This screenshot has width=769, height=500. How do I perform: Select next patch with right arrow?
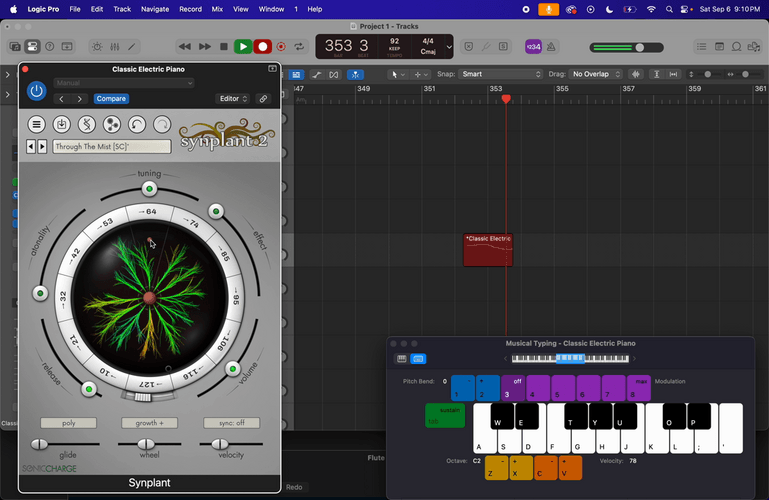click(x=42, y=146)
